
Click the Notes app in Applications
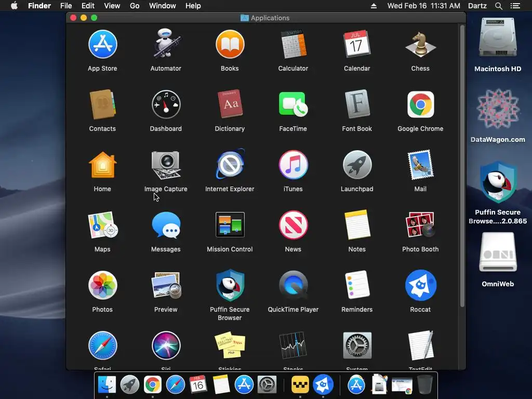(357, 225)
